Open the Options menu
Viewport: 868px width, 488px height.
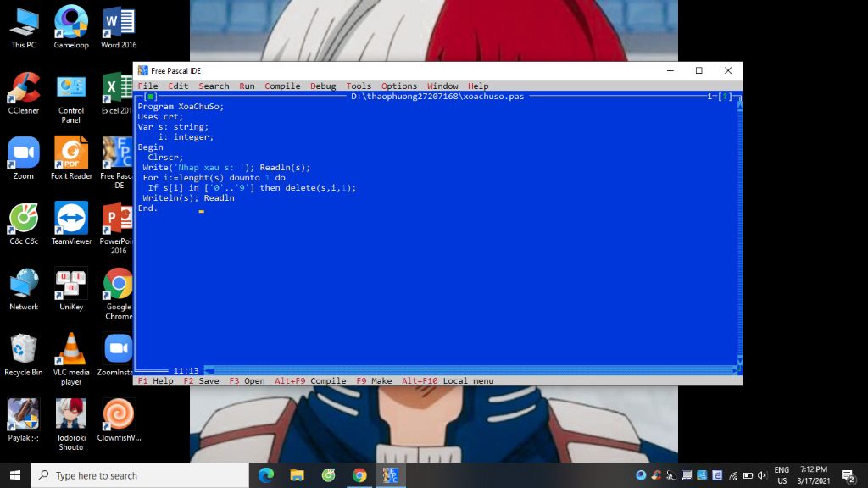pos(399,86)
